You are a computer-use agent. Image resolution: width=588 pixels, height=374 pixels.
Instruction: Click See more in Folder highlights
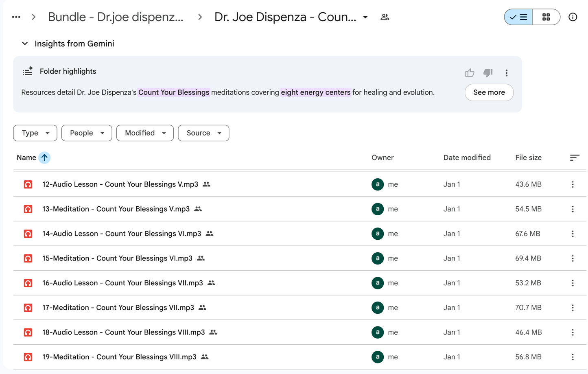(x=489, y=92)
